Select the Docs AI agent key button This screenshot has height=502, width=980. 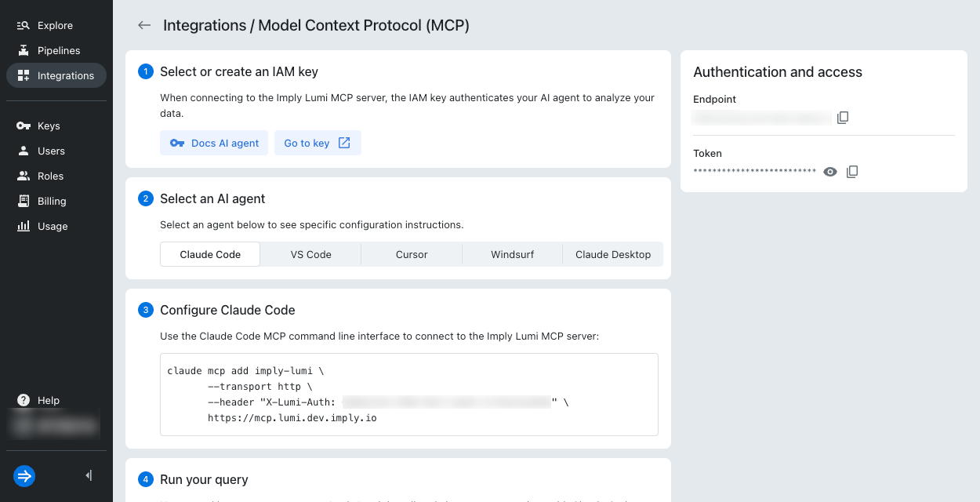coord(214,143)
